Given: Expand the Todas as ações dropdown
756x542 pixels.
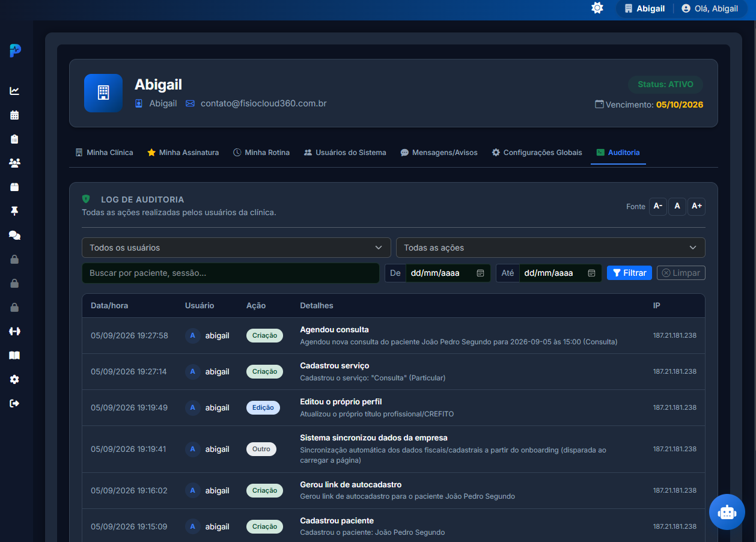Looking at the screenshot, I should pos(550,248).
